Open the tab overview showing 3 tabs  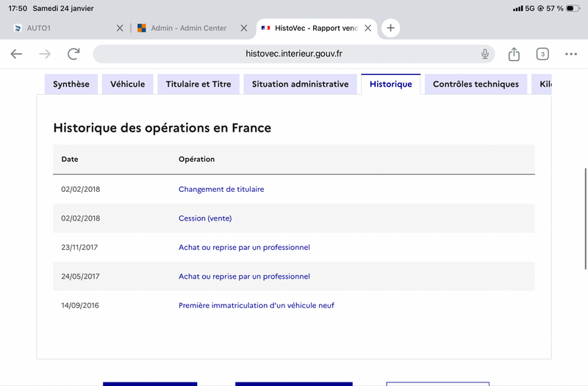point(542,54)
